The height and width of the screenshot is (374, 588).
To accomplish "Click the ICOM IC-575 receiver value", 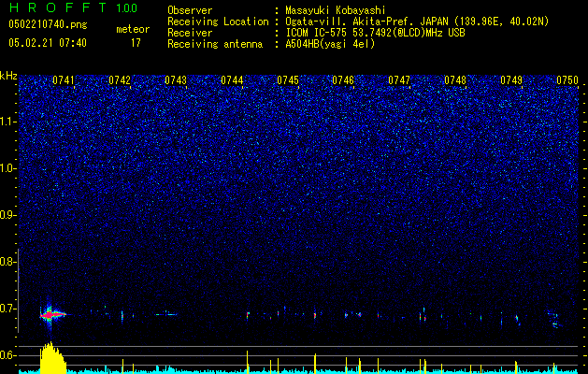I will click(x=375, y=33).
